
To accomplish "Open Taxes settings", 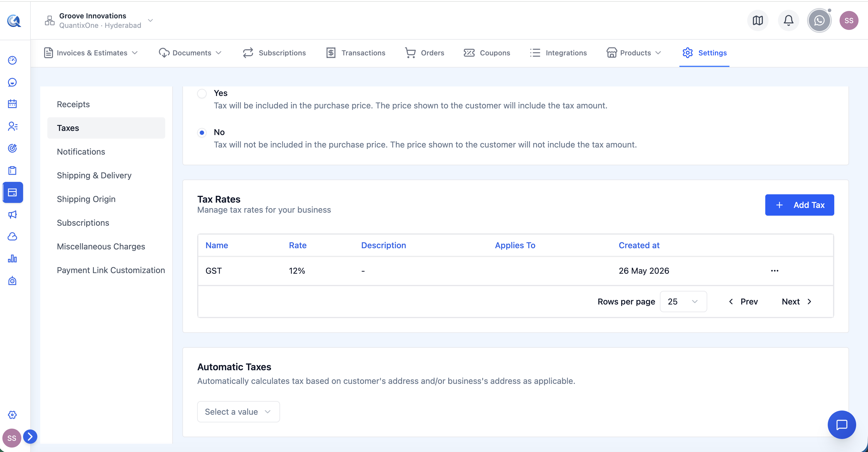I will pos(106,128).
